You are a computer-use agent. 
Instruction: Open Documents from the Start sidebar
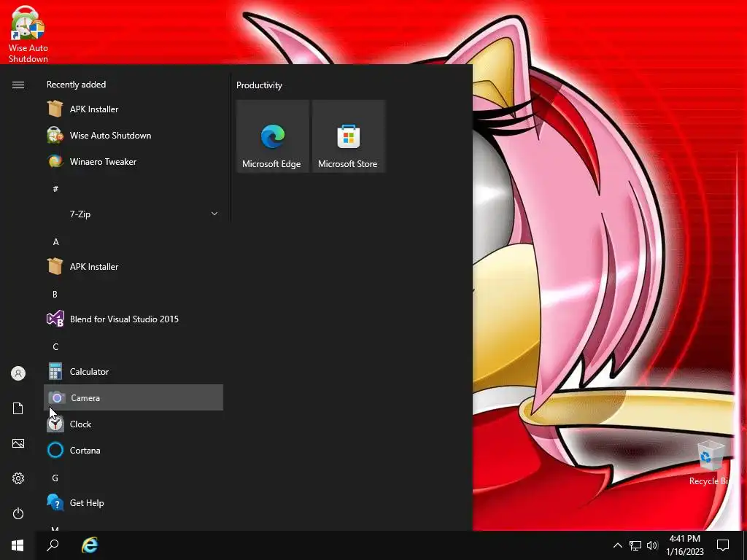[18, 408]
